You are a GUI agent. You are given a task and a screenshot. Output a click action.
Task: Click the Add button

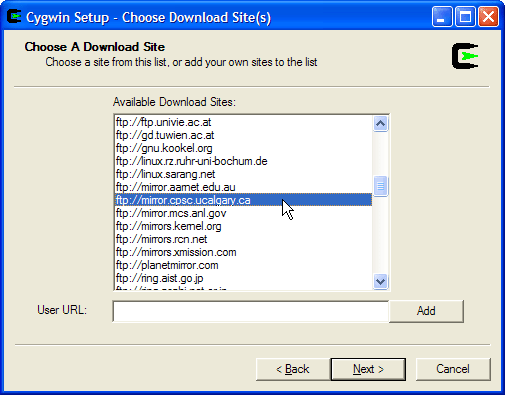tap(426, 311)
